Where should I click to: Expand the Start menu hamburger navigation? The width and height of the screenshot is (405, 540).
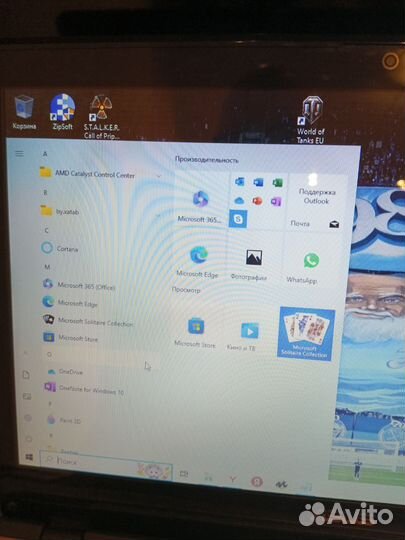(x=20, y=154)
